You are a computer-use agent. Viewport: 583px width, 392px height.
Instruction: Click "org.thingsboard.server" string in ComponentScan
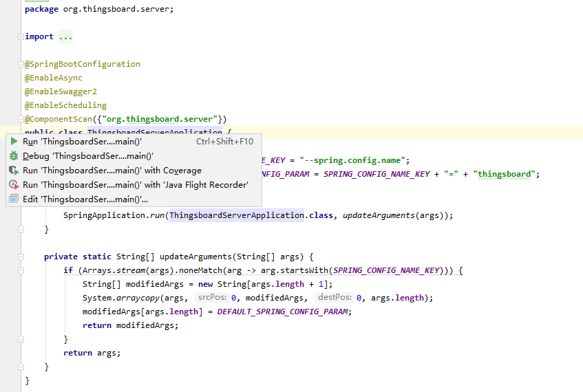tap(160, 119)
